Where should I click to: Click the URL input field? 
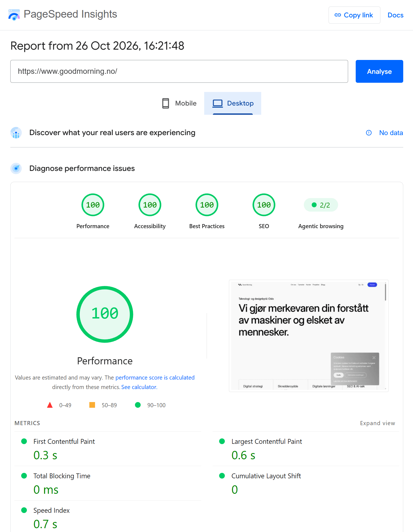179,71
